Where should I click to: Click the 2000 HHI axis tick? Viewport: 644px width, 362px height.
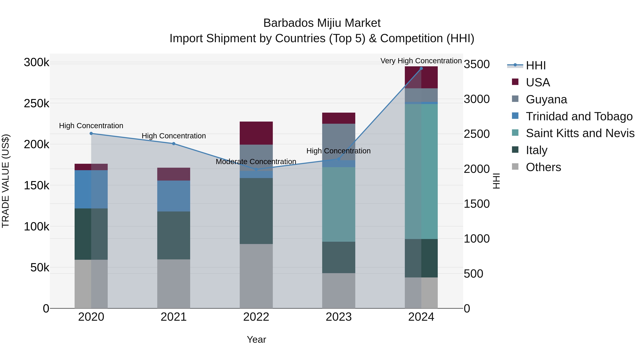tap(477, 169)
